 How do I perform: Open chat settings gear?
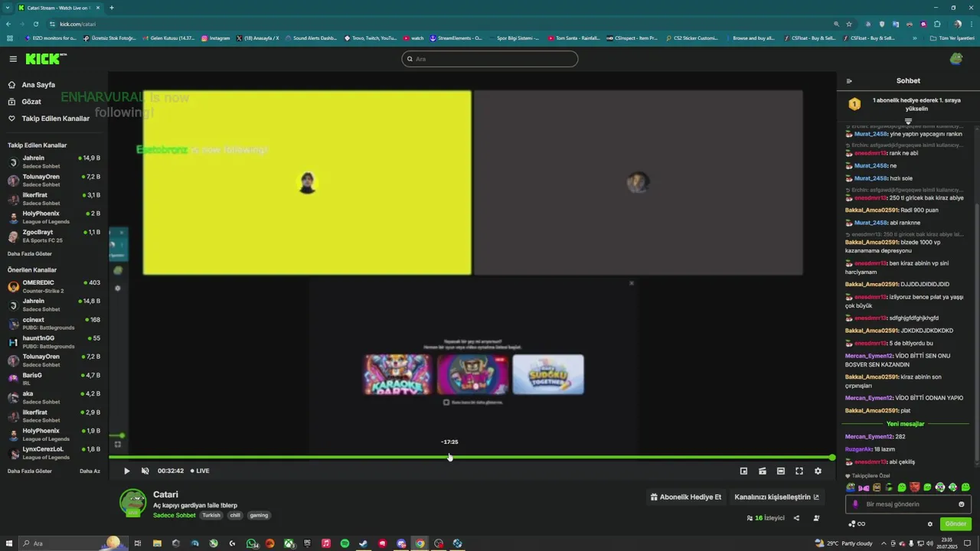pos(930,524)
